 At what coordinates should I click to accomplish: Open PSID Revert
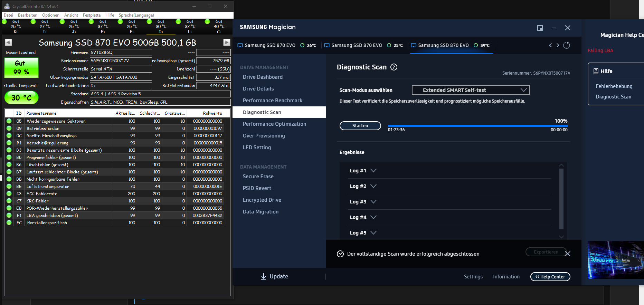[257, 188]
